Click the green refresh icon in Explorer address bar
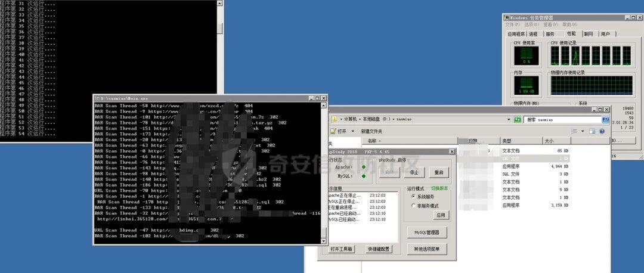Image resolution: width=644 pixels, height=273 pixels. [x=518, y=119]
